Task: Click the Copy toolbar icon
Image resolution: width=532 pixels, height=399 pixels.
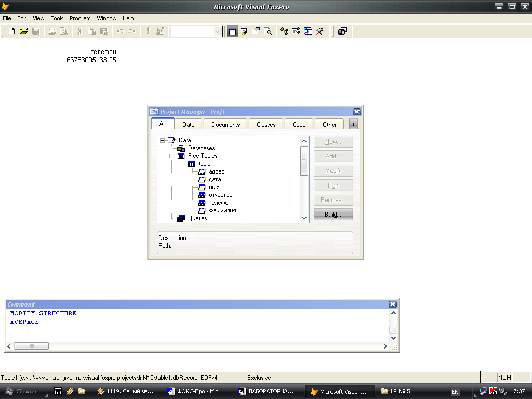Action: 91,31
